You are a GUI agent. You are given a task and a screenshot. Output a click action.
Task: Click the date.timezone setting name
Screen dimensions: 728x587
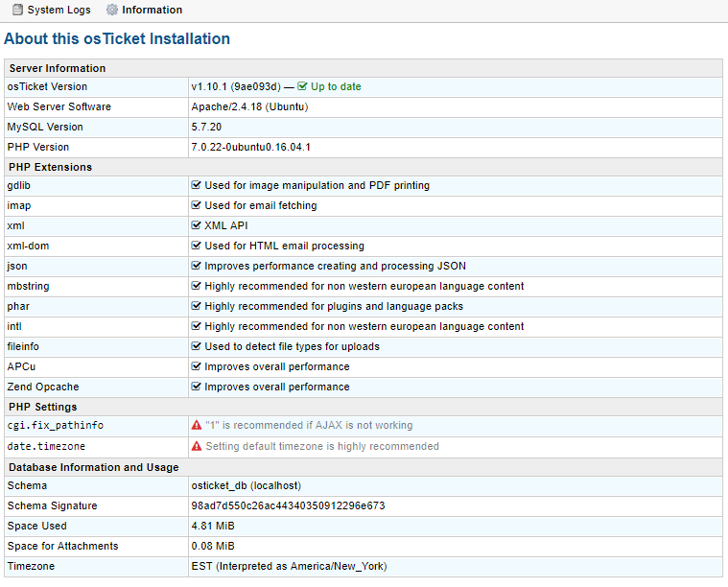pos(46,446)
